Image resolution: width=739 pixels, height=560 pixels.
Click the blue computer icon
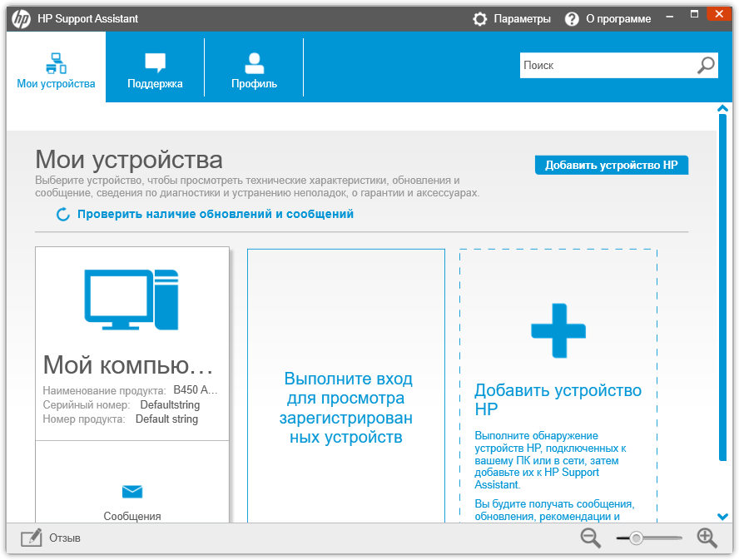131,300
